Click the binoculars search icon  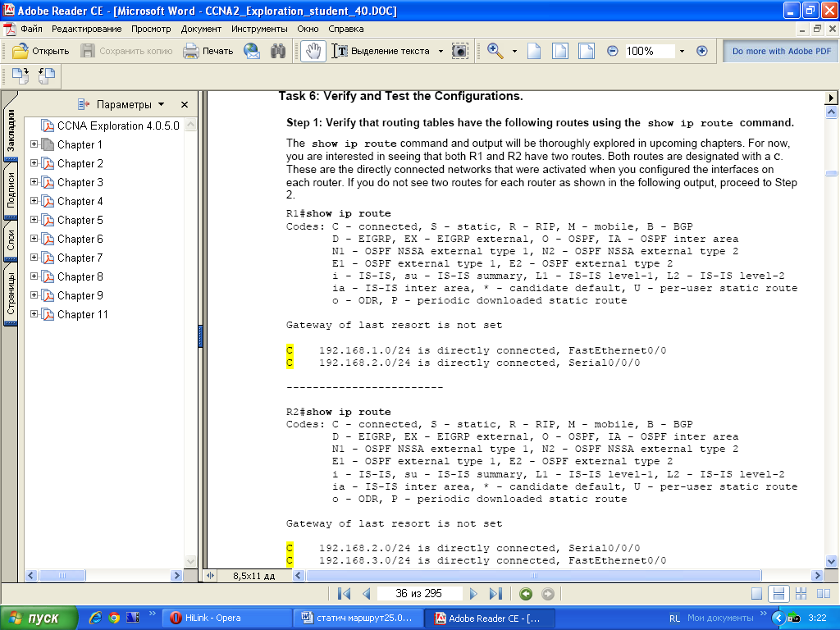(x=278, y=51)
